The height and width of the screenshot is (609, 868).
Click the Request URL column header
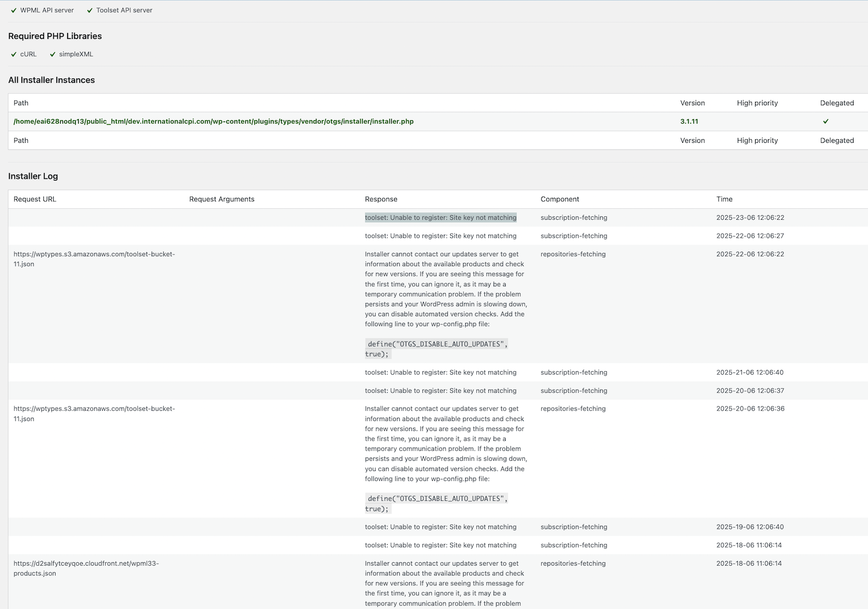click(x=35, y=199)
